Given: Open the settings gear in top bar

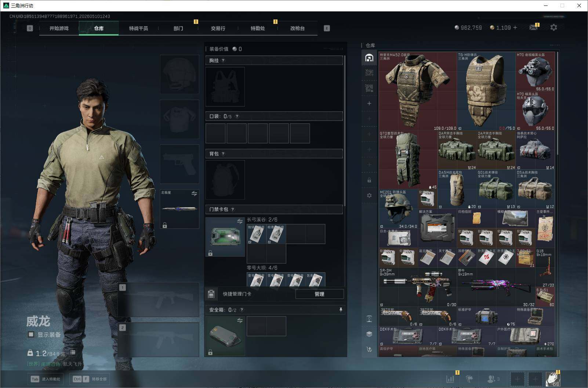Looking at the screenshot, I should 553,28.
